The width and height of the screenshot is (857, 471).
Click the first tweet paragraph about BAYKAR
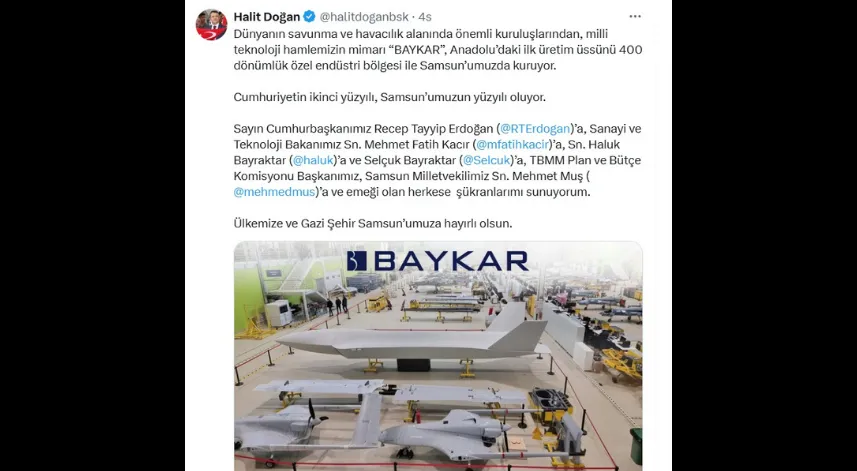tap(438, 50)
